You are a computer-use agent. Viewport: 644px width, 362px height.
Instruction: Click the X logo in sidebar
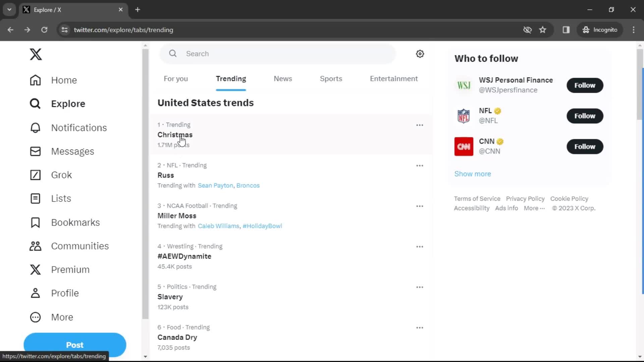[36, 54]
